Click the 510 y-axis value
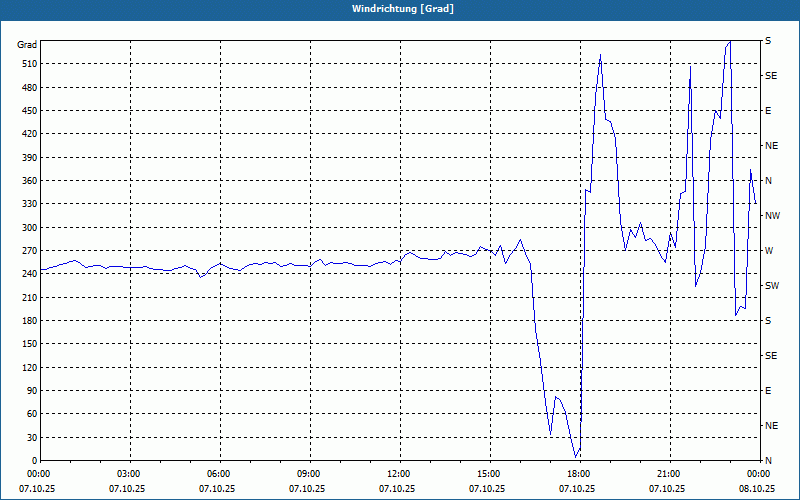 (30, 64)
